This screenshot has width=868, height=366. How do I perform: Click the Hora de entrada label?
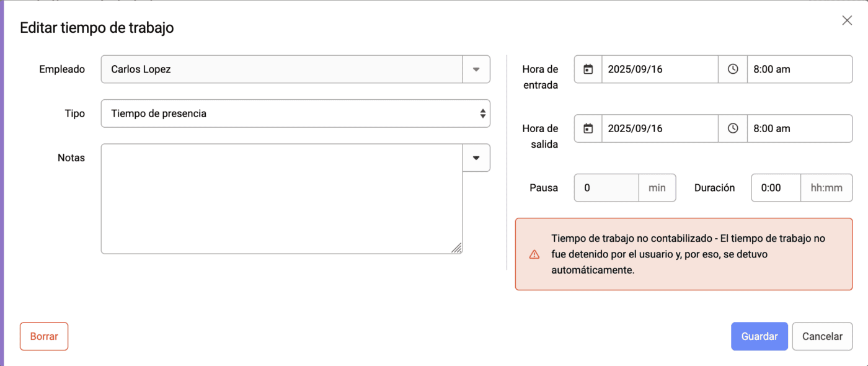(540, 77)
